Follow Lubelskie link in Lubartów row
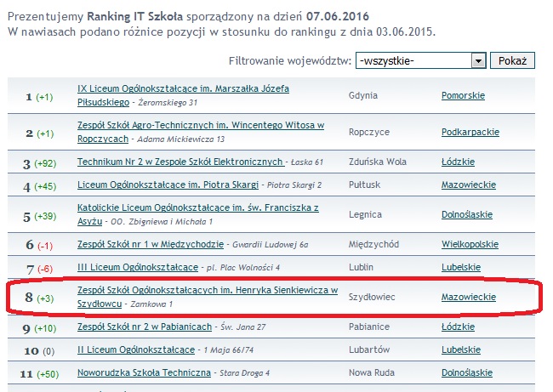 pos(461,349)
